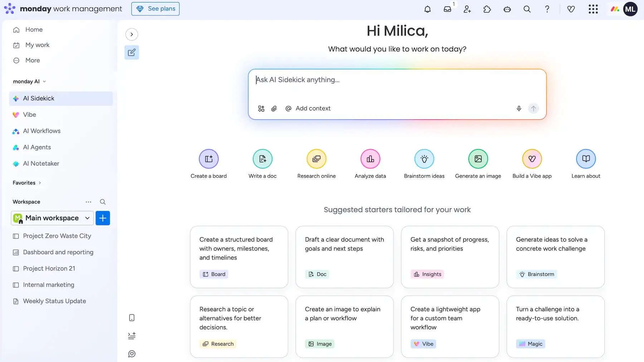This screenshot has width=644, height=362.
Task: Open the autopilot robot icon
Action: pos(507,9)
